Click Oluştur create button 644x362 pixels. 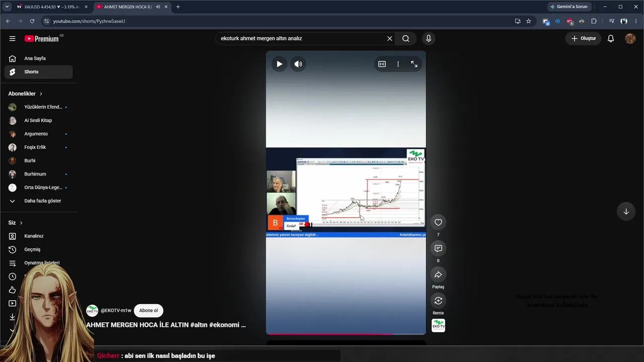point(584,38)
